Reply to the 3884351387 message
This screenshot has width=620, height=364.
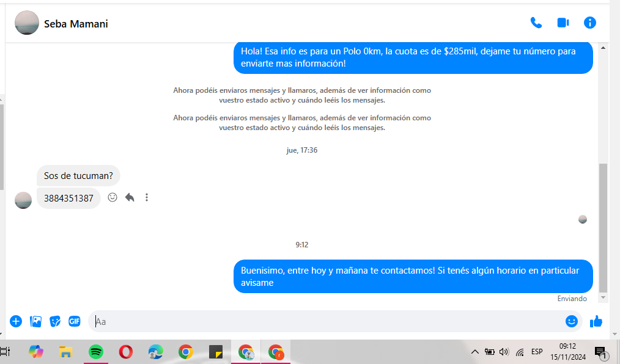(x=130, y=197)
